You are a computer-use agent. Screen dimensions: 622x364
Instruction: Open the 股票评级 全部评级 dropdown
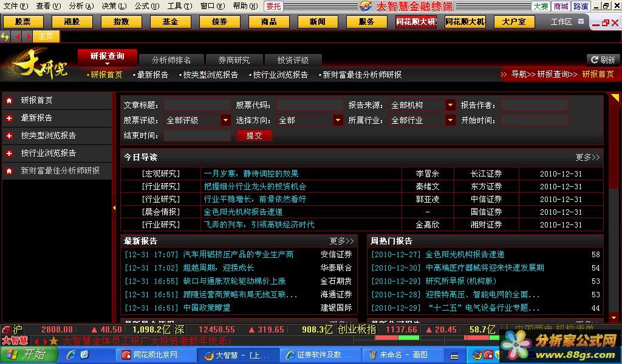click(x=225, y=120)
